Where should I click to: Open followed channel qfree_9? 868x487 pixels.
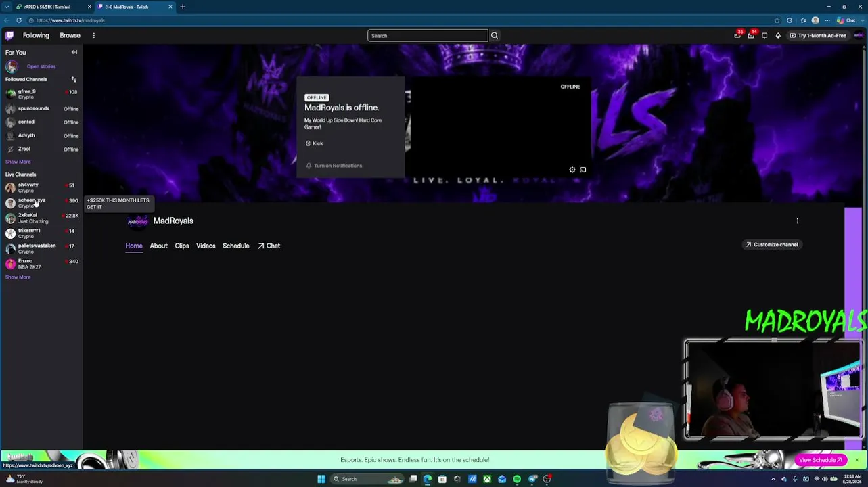click(41, 94)
